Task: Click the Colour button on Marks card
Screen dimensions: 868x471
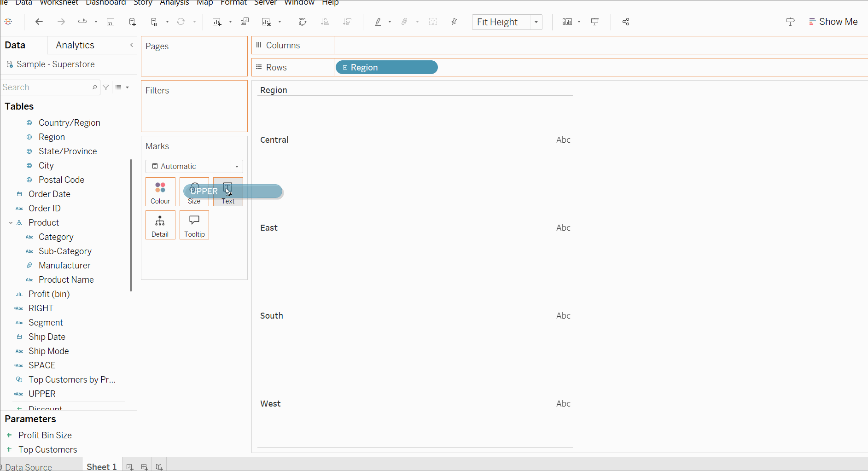Action: (x=160, y=192)
